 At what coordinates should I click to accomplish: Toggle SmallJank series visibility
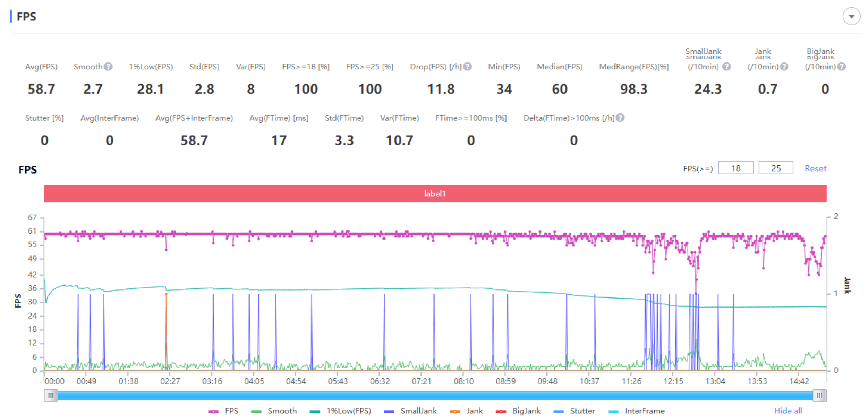pos(411,411)
